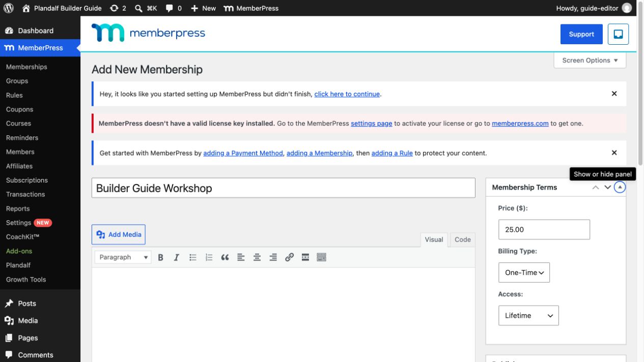Open the Paragraph format dropdown
Viewport: 644px width, 362px height.
tap(123, 257)
